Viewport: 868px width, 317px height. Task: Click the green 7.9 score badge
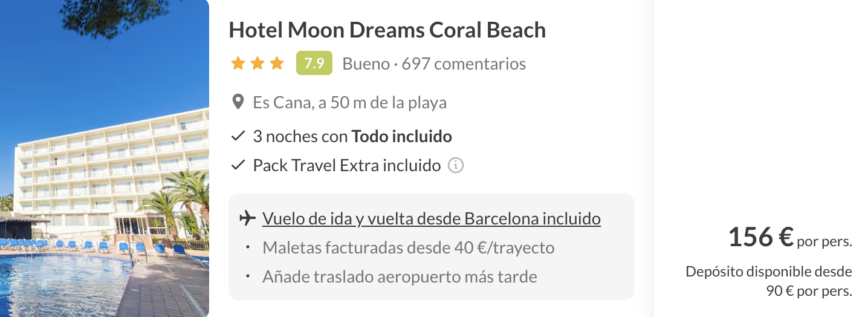[x=314, y=63]
